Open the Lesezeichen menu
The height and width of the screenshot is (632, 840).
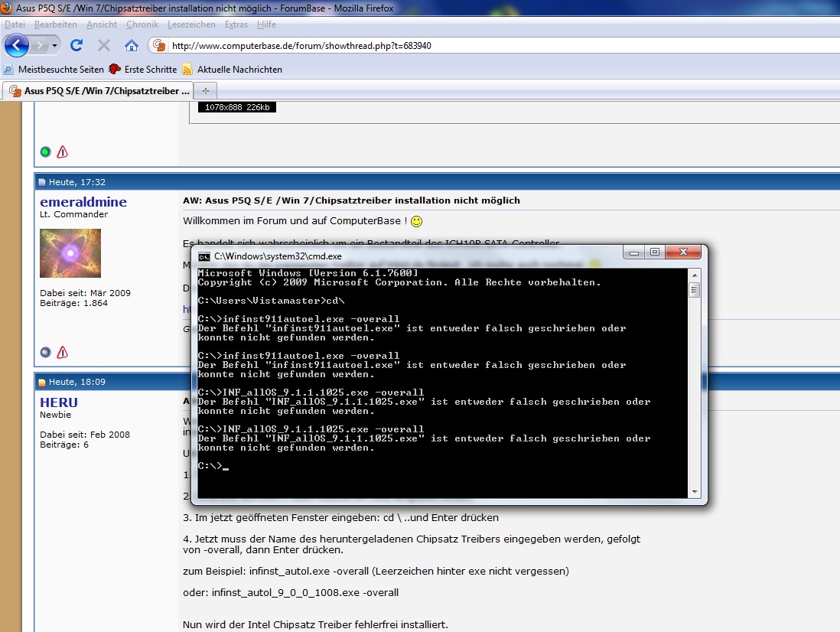coord(191,24)
